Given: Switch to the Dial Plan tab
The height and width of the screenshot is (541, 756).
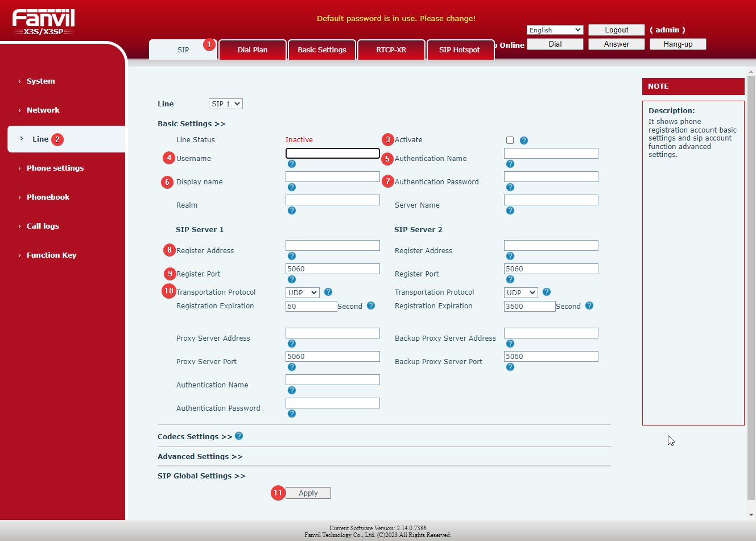Looking at the screenshot, I should coord(252,50).
